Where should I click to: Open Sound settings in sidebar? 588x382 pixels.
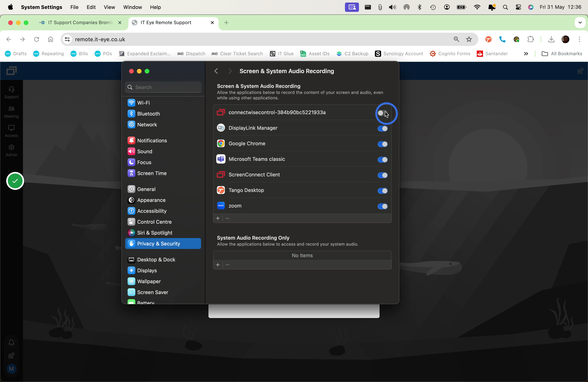pos(163,151)
